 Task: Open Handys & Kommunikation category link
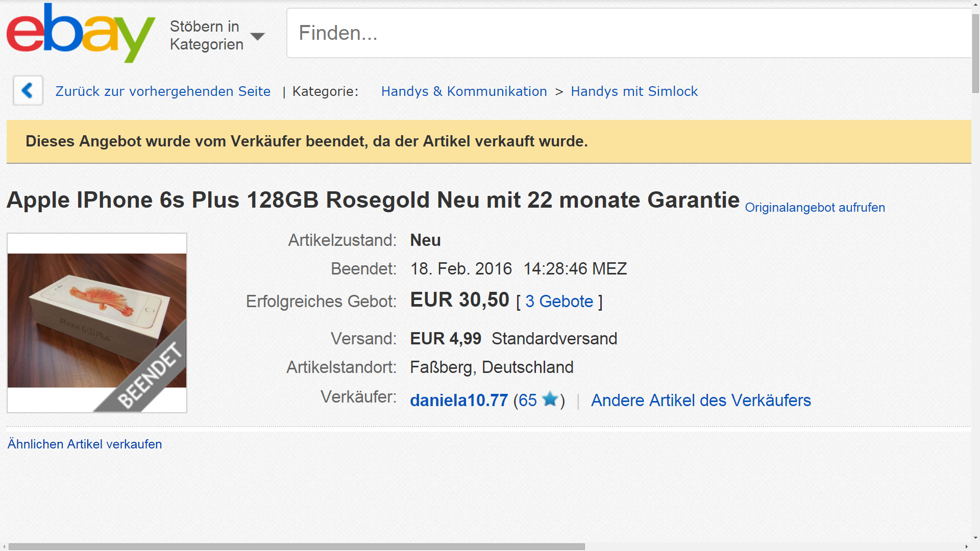pyautogui.click(x=463, y=91)
